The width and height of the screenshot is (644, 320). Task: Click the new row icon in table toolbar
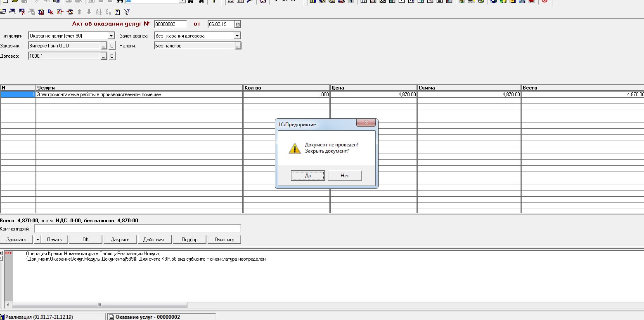tap(3, 12)
